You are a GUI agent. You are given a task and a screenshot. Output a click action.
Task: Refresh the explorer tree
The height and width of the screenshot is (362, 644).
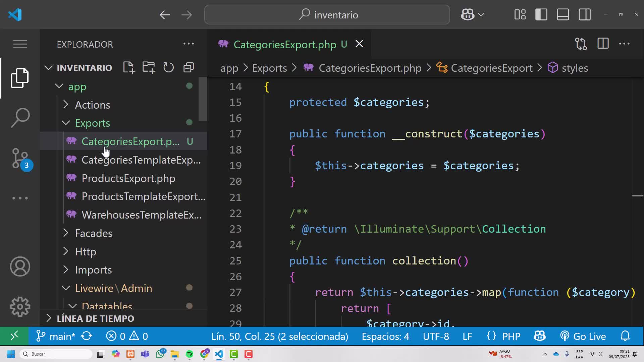[168, 68]
